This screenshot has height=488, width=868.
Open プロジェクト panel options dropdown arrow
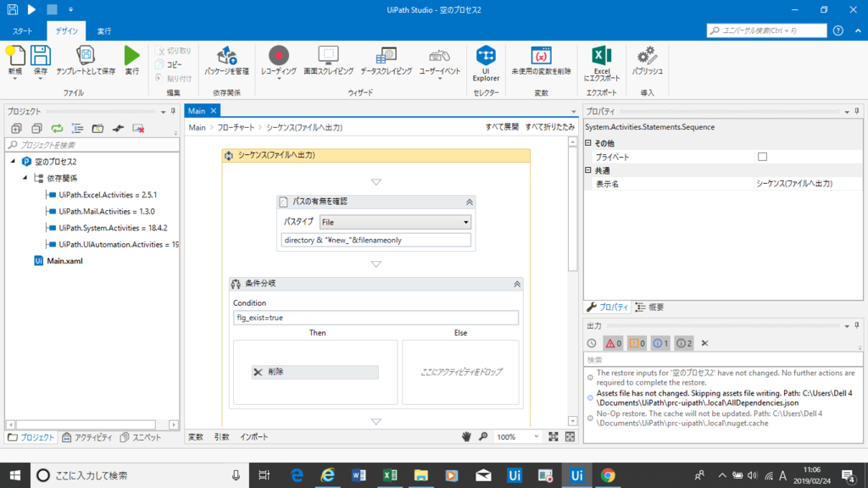[x=164, y=112]
